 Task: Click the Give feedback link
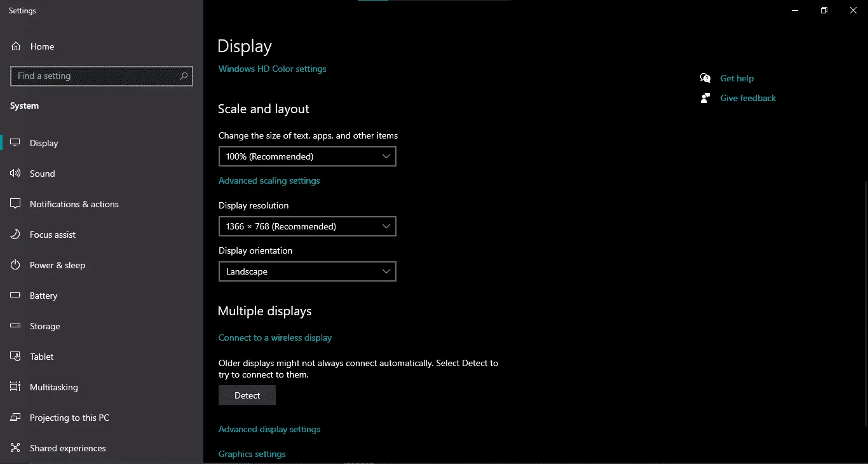click(x=749, y=98)
